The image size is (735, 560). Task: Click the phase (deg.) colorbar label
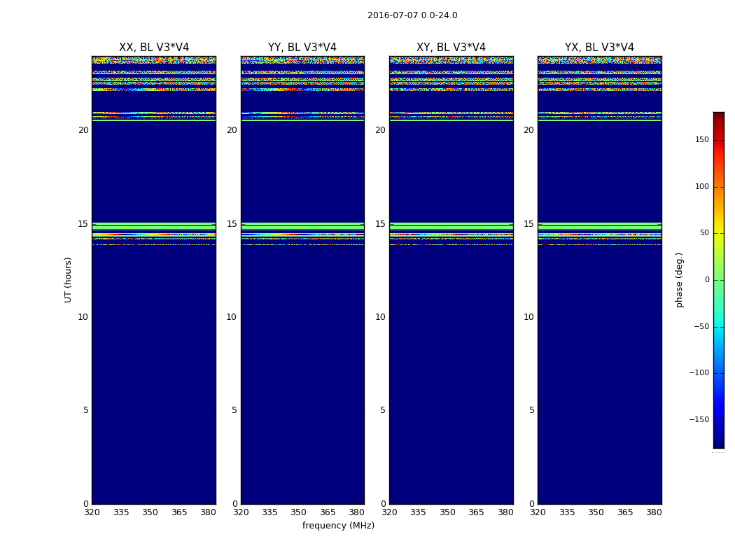tap(679, 280)
